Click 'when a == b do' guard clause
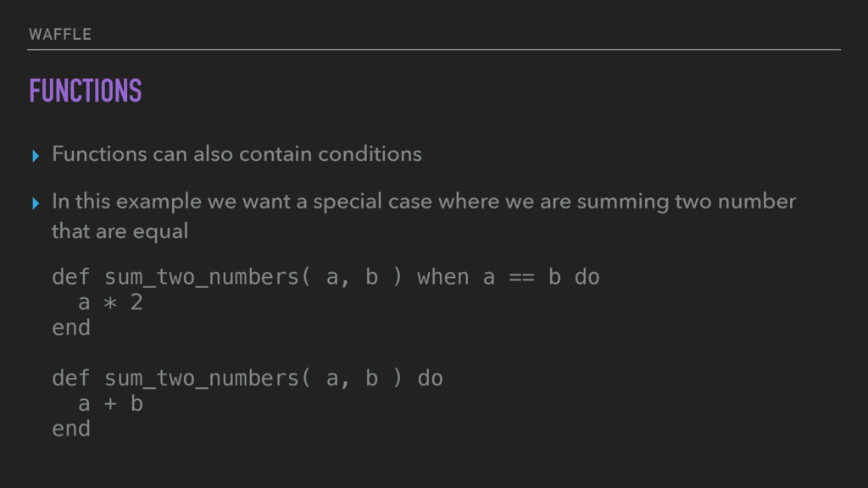 click(x=509, y=277)
